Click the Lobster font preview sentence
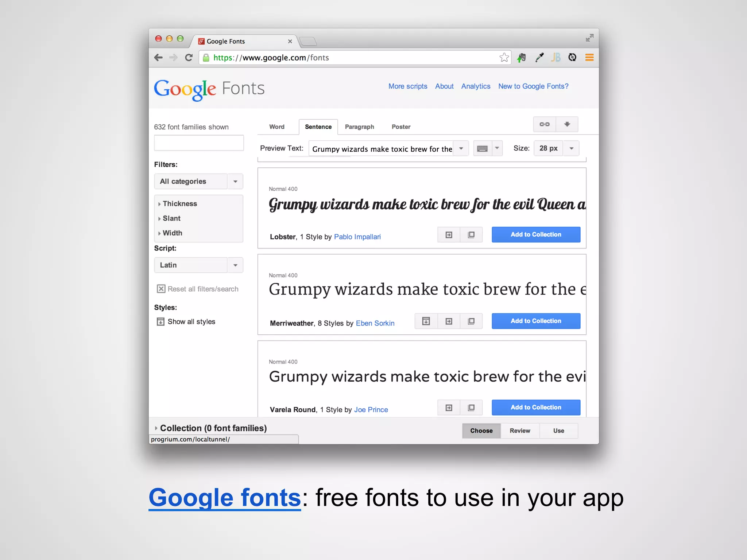Viewport: 747px width, 560px height. (x=427, y=205)
